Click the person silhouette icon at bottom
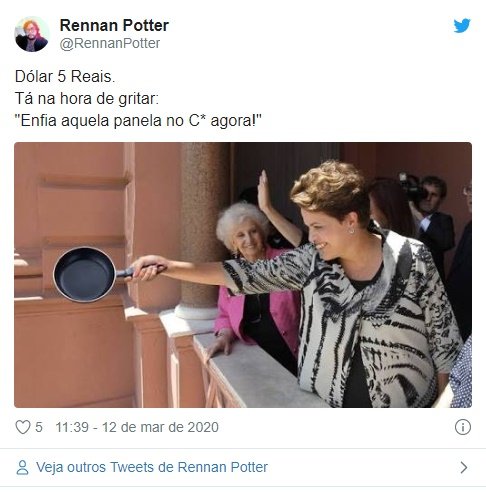The height and width of the screenshot is (493, 486). point(23,467)
